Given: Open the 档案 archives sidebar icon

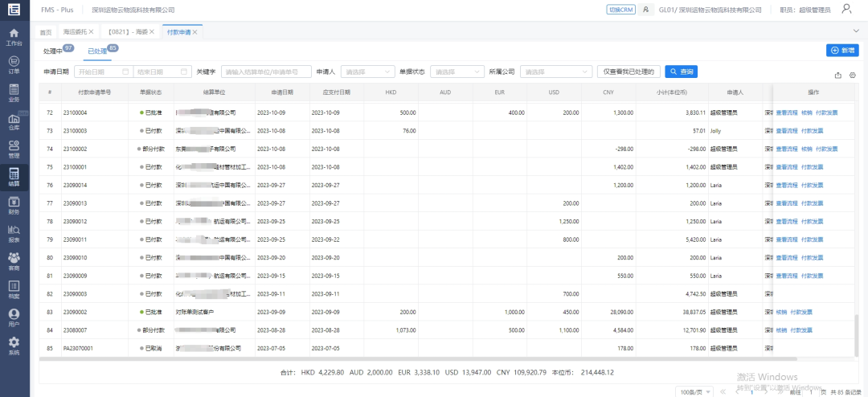Looking at the screenshot, I should 14,290.
